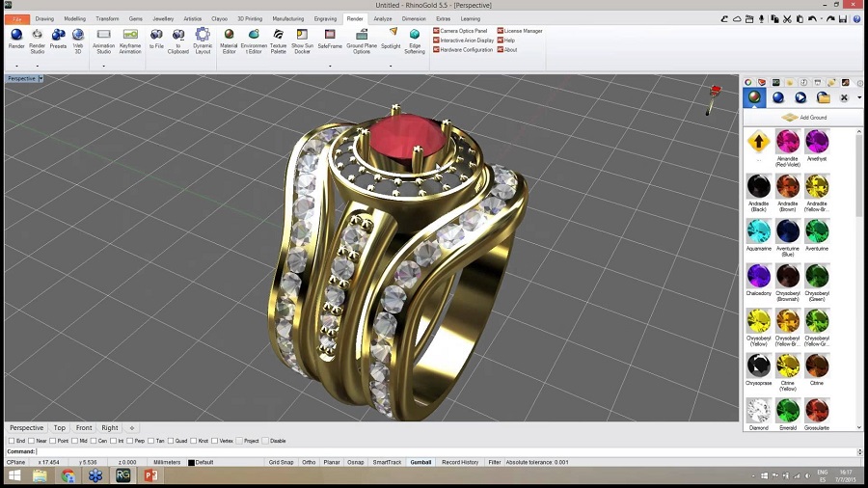Open Render Studio from the ribbon

coord(38,39)
